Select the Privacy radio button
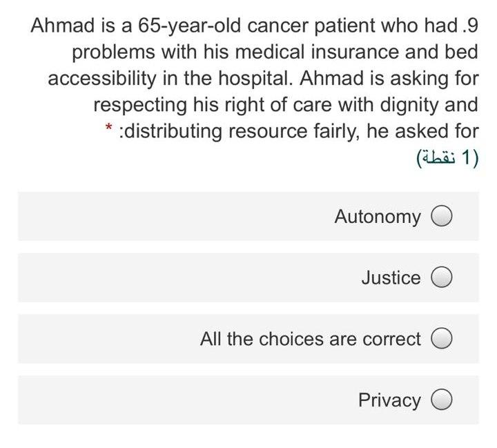 tap(442, 400)
